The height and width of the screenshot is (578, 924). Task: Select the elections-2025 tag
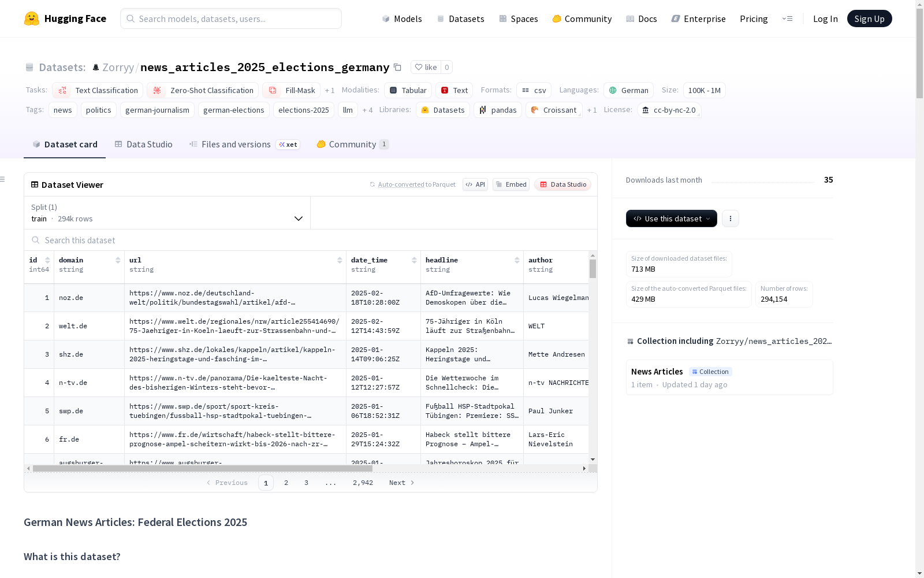[x=304, y=110]
